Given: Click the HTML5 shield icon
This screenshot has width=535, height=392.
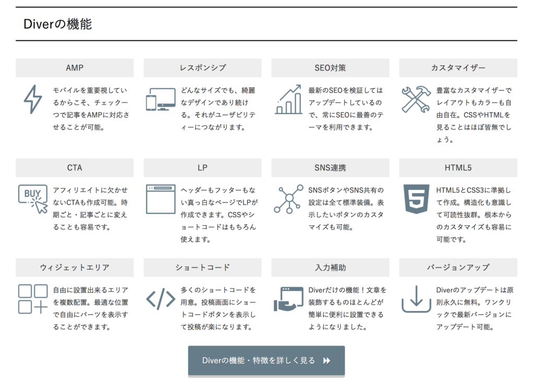Looking at the screenshot, I should pyautogui.click(x=416, y=199).
